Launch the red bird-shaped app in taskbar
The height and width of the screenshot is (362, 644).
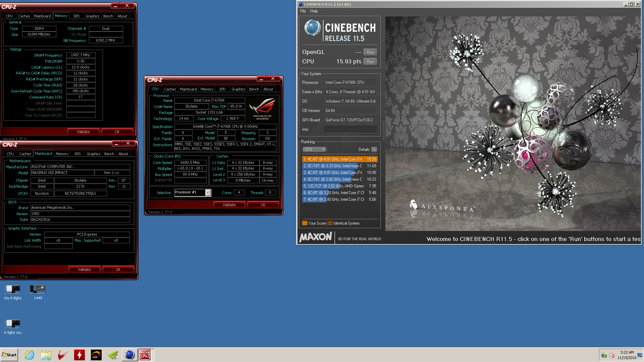[63, 355]
